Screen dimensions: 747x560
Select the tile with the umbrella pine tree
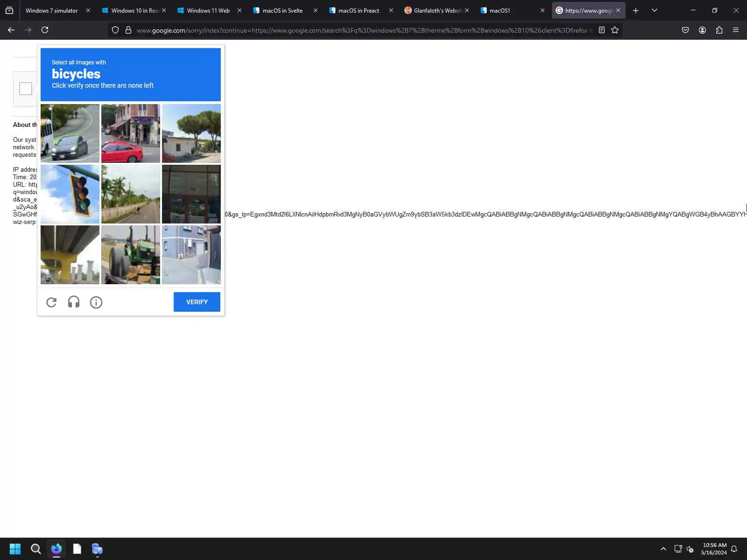pos(191,133)
